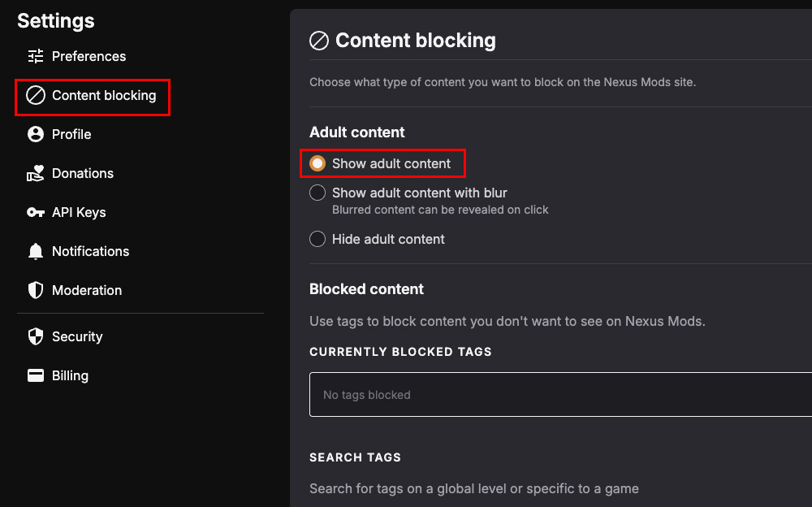812x507 pixels.
Task: Click the Billing card icon
Action: [35, 375]
